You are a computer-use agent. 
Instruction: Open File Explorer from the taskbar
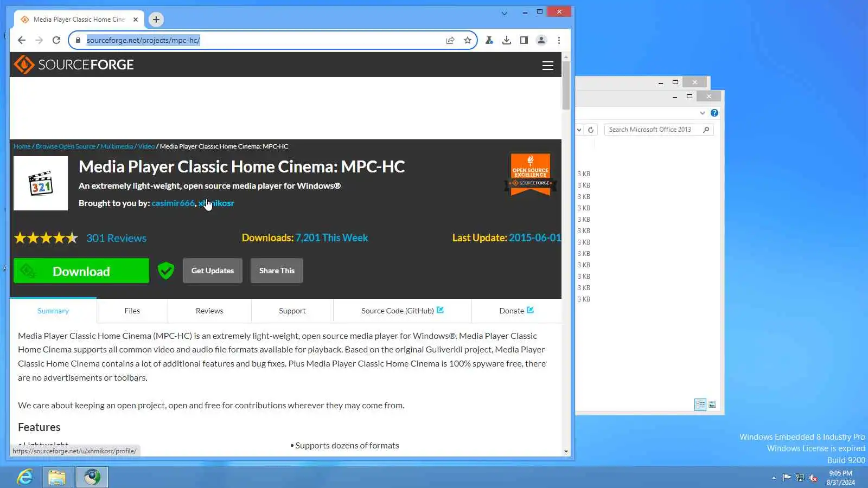pos(57,477)
